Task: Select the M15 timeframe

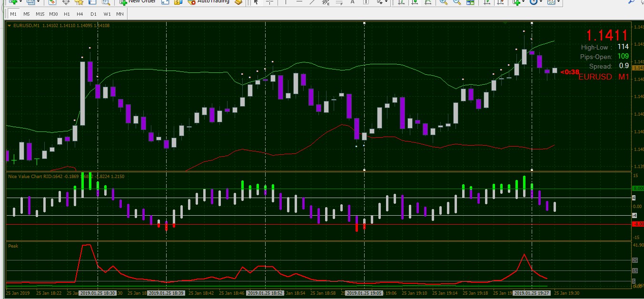Action: tap(40, 14)
